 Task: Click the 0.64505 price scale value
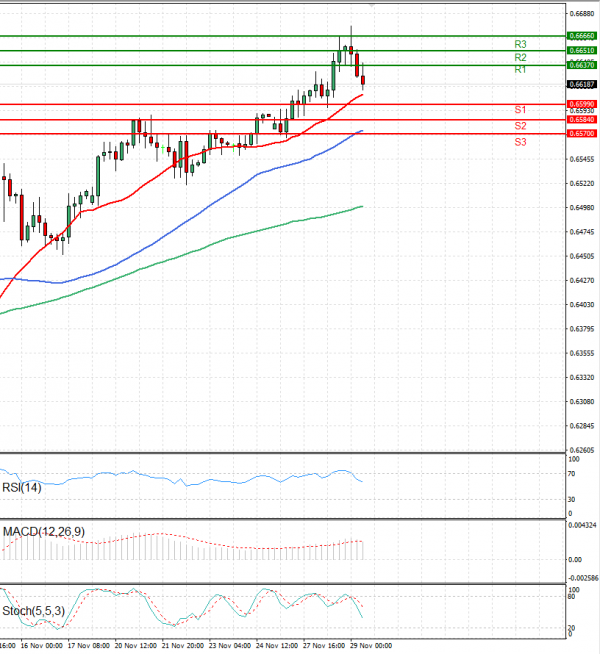(x=582, y=256)
